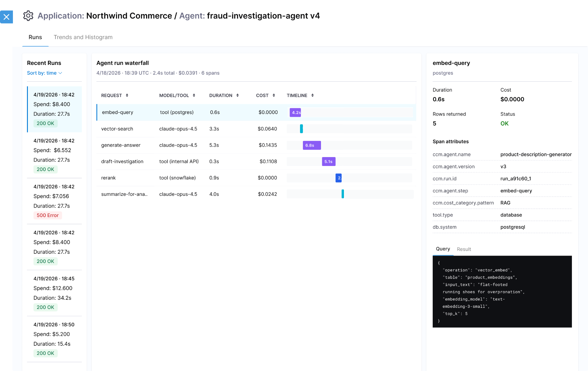This screenshot has height=371, width=588.
Task: Switch to the Query tab
Action: tap(443, 249)
